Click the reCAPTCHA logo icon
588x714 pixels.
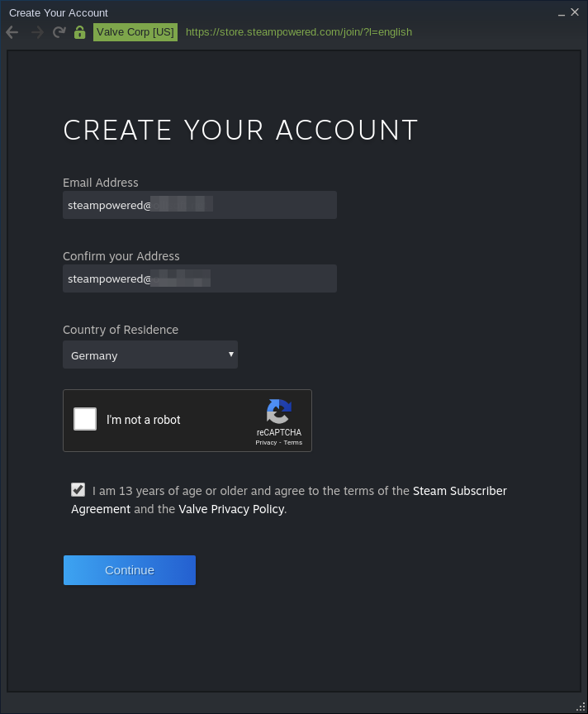tap(279, 412)
